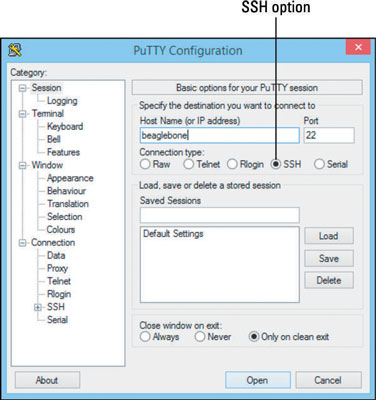Close the PuTTY Configuration window
The image size is (376, 400).
(x=358, y=47)
